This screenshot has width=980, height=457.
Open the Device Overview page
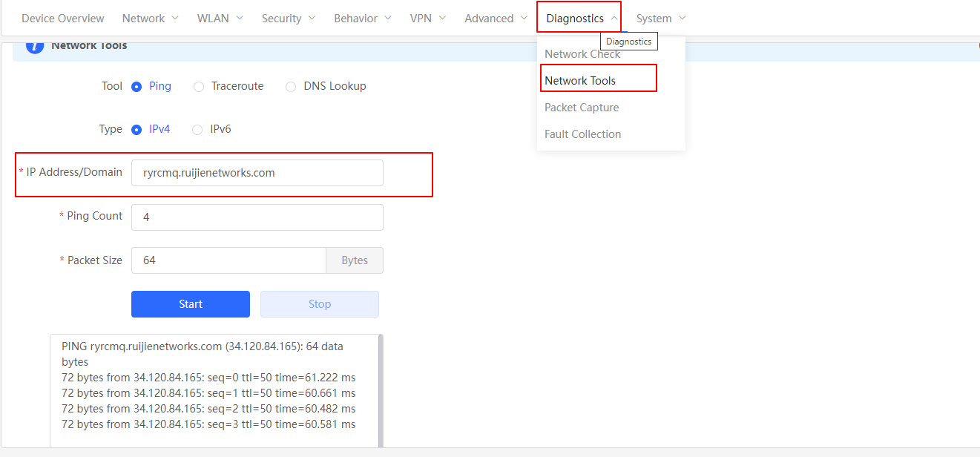[63, 18]
